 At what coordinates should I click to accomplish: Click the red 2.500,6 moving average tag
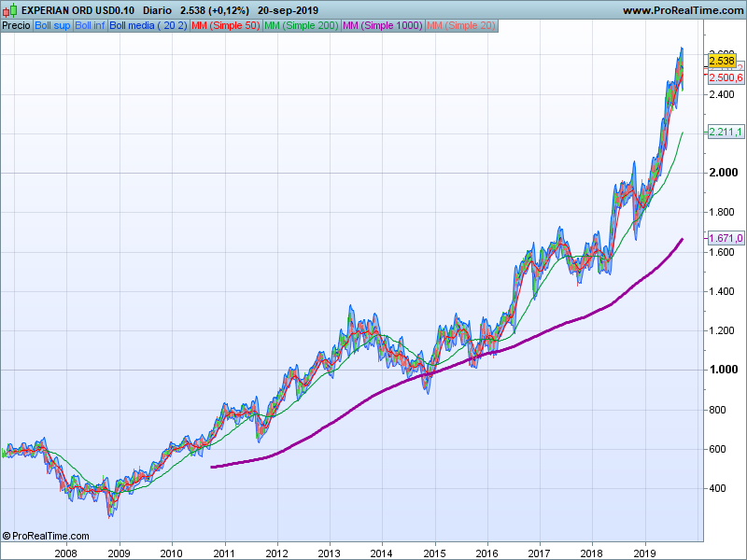(x=726, y=77)
